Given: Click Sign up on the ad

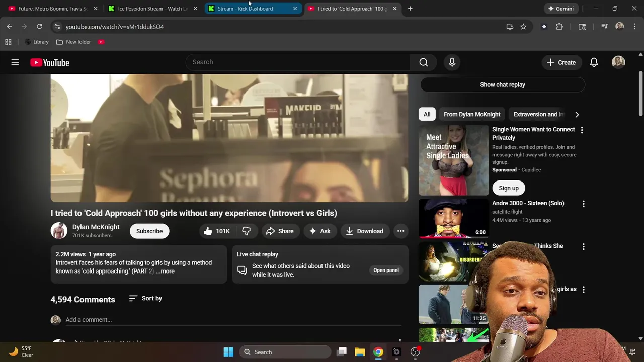Looking at the screenshot, I should coord(509,188).
